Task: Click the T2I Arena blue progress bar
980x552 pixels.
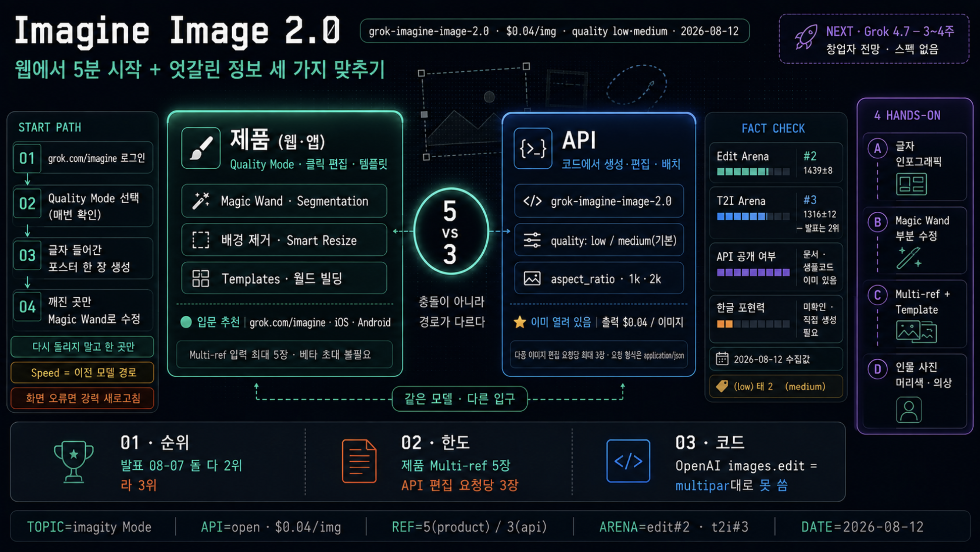Action: coord(753,216)
